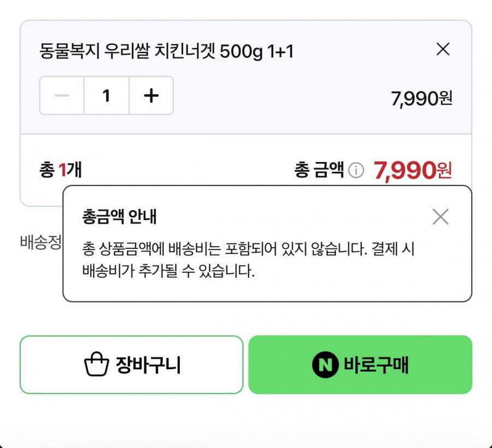Buy now with the 바로구매 button

coord(360,364)
